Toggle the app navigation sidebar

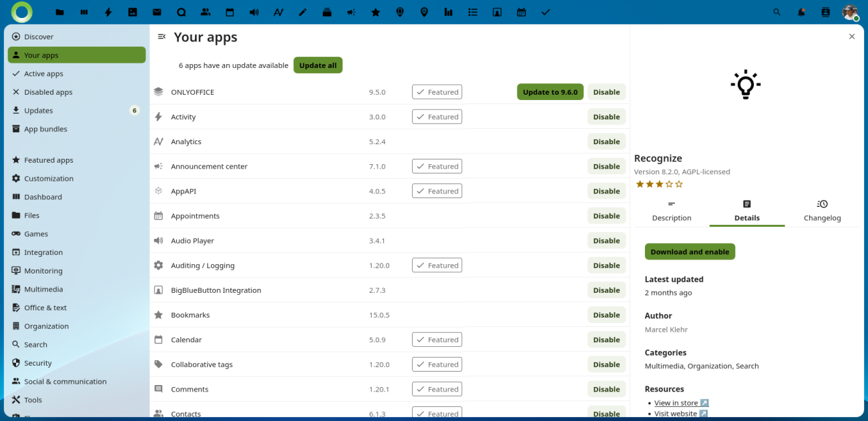(162, 37)
